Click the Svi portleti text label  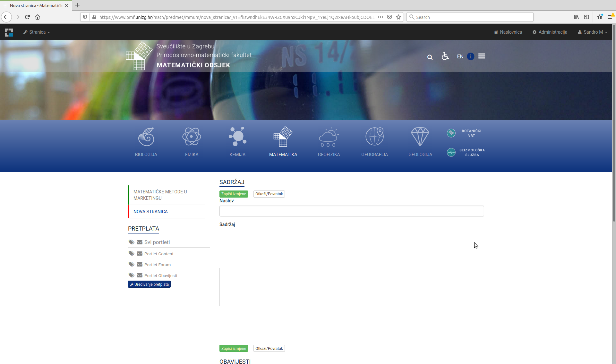click(x=157, y=242)
